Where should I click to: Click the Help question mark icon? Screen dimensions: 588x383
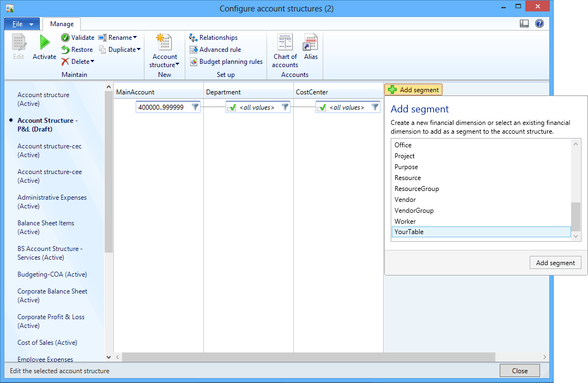[539, 23]
